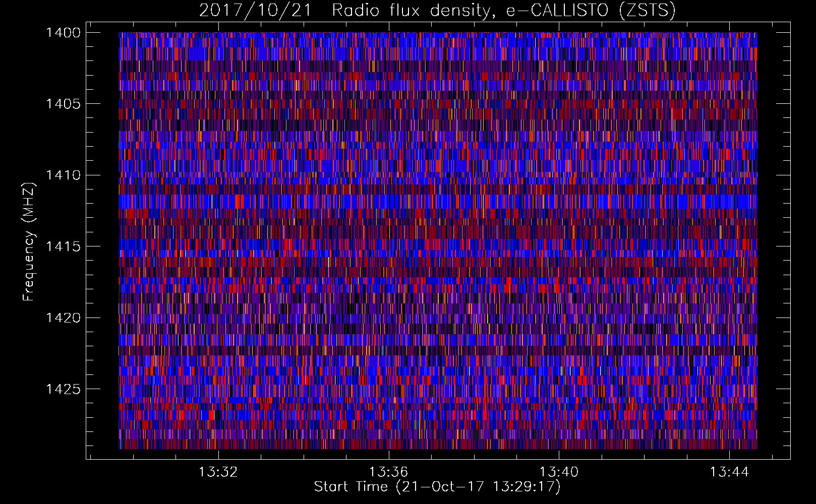Click the 1400 frequency tick label
The image size is (816, 504).
pyautogui.click(x=63, y=33)
